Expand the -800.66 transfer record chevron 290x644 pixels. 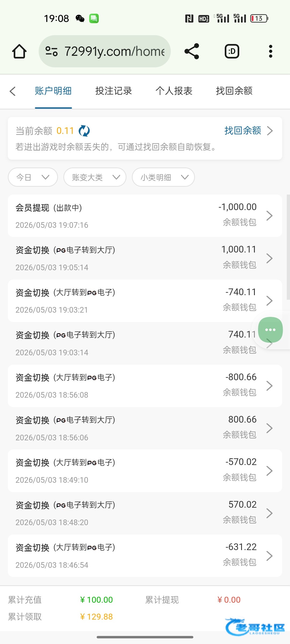click(269, 386)
